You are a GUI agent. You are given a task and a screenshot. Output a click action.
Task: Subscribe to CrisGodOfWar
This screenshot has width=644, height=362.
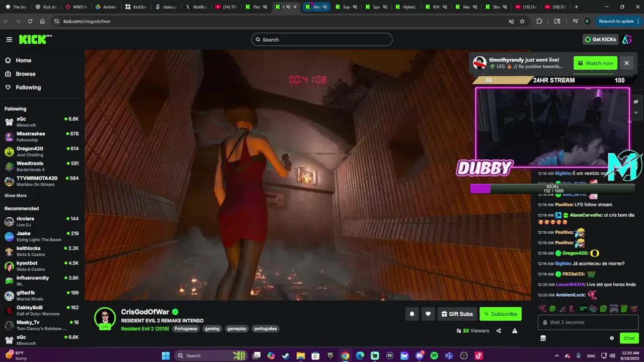501,314
